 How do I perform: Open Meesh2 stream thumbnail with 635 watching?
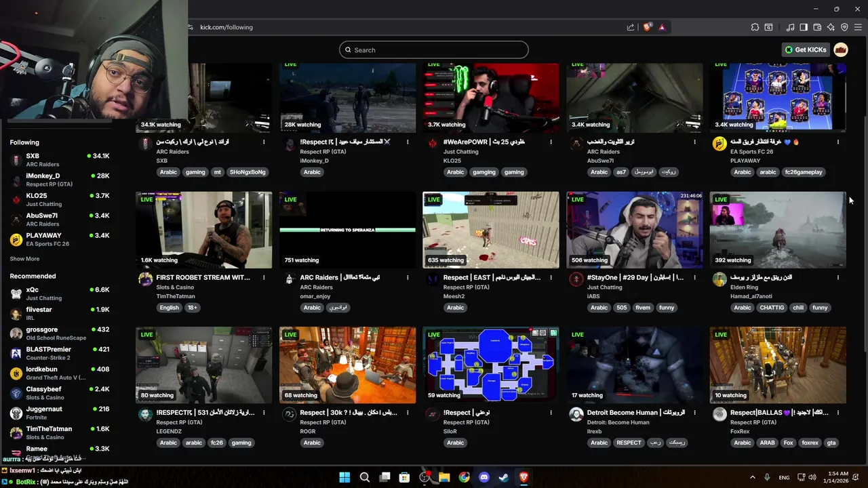tap(491, 230)
